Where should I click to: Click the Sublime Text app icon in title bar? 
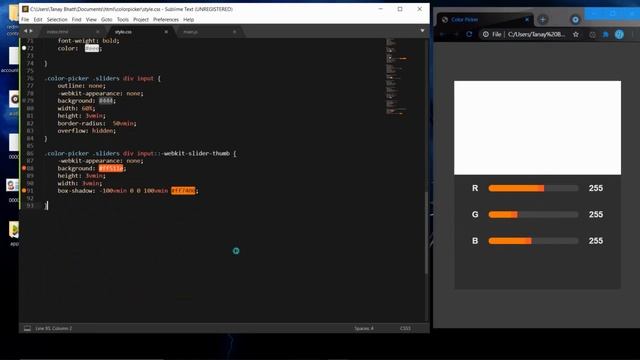(25, 9)
